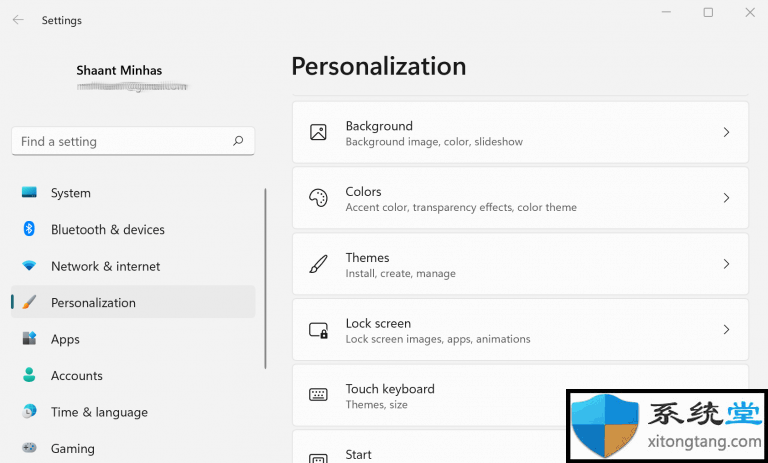Screen dimensions: 768x463
Task: Expand Background settings chevron
Action: [x=726, y=132]
